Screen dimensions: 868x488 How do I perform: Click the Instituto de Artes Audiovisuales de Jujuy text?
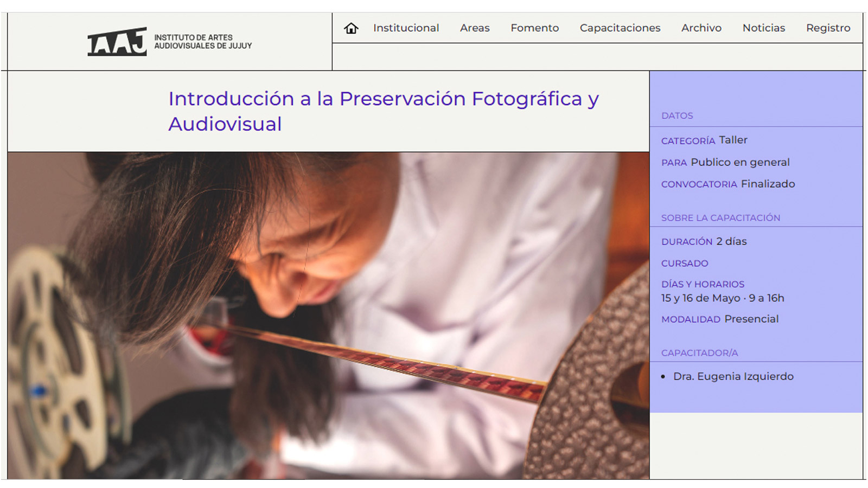click(x=203, y=42)
